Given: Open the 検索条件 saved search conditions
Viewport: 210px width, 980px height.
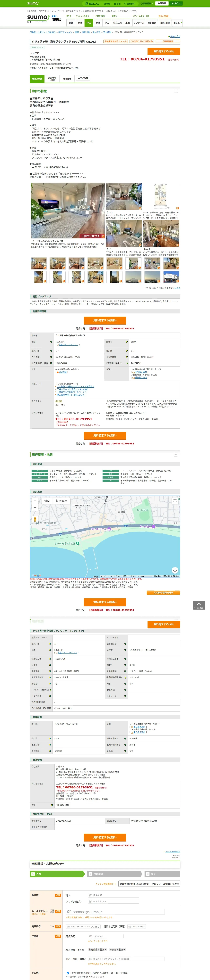Looking at the screenshot, I should tap(130, 3).
